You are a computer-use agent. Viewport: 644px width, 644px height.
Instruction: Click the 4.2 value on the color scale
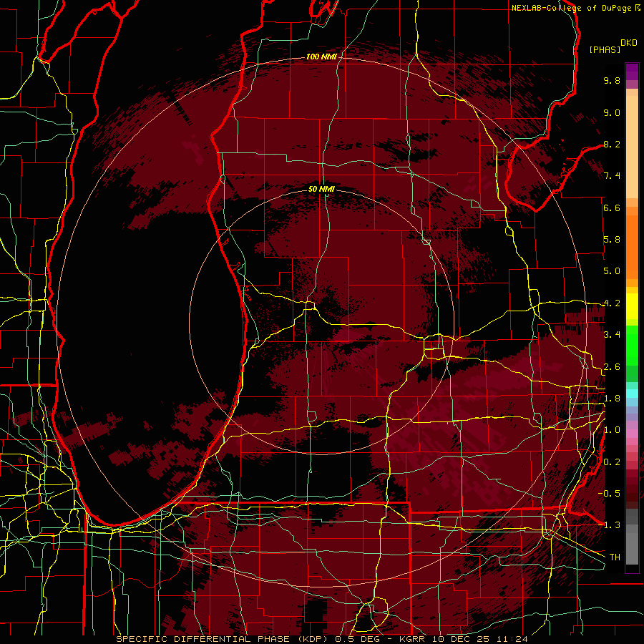pyautogui.click(x=612, y=303)
